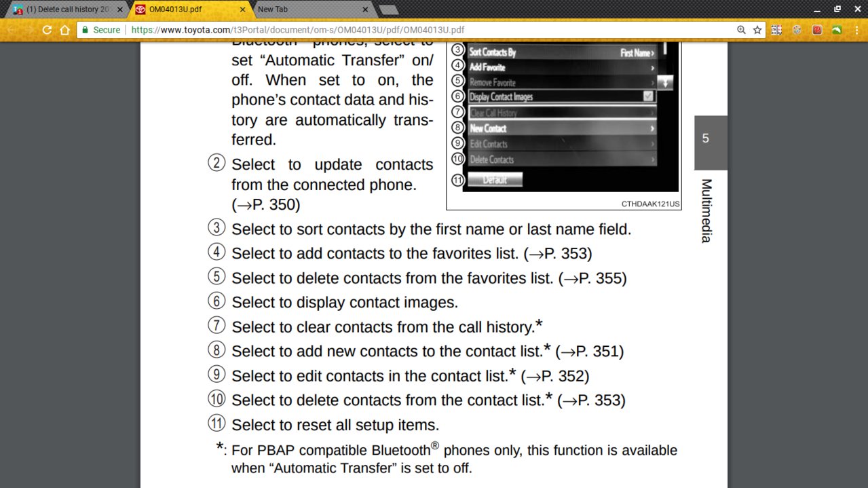The width and height of the screenshot is (868, 488).
Task: Click the PBAP compatible Bluetooth footnote text
Action: click(x=454, y=459)
